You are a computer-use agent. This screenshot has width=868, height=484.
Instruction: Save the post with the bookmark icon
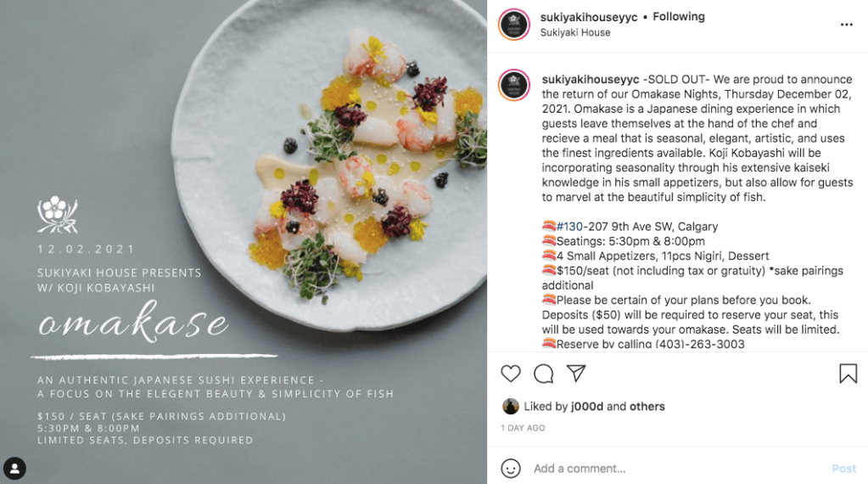(x=848, y=374)
